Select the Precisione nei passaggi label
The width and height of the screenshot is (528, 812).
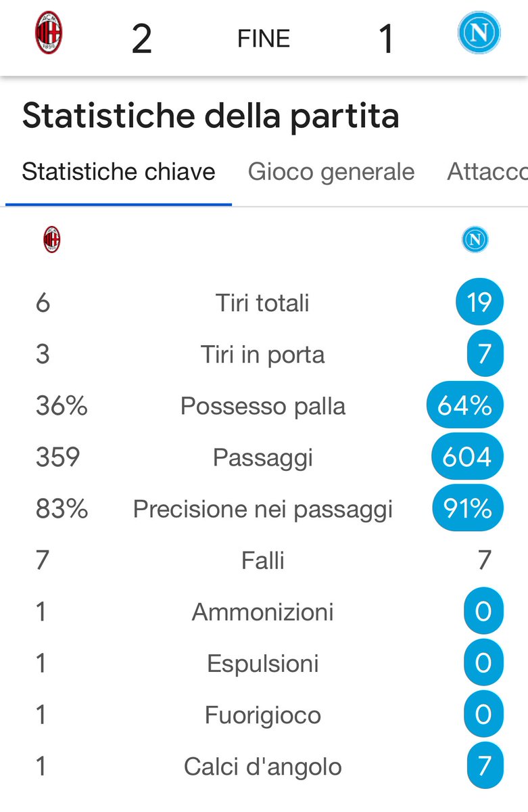tap(262, 509)
